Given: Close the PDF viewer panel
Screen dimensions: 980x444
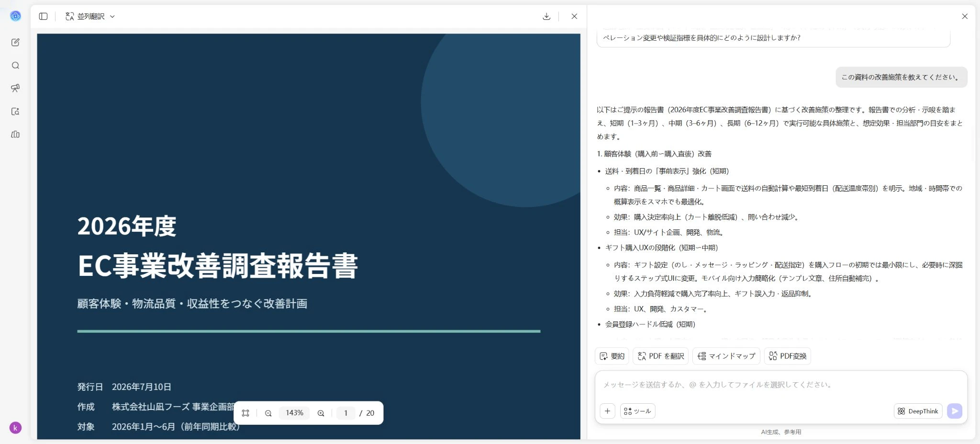Looking at the screenshot, I should (574, 16).
